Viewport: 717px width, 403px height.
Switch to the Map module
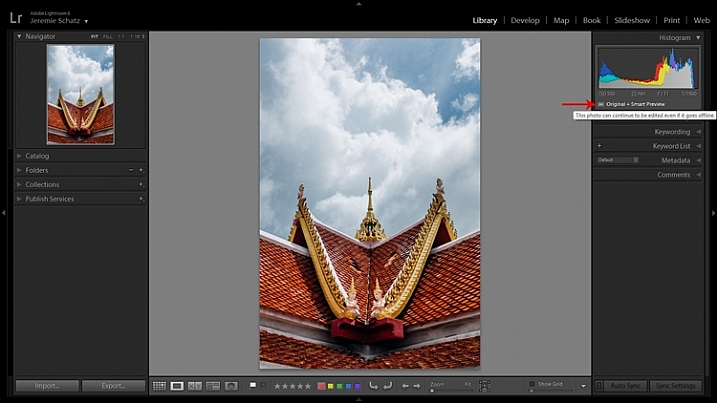[561, 20]
